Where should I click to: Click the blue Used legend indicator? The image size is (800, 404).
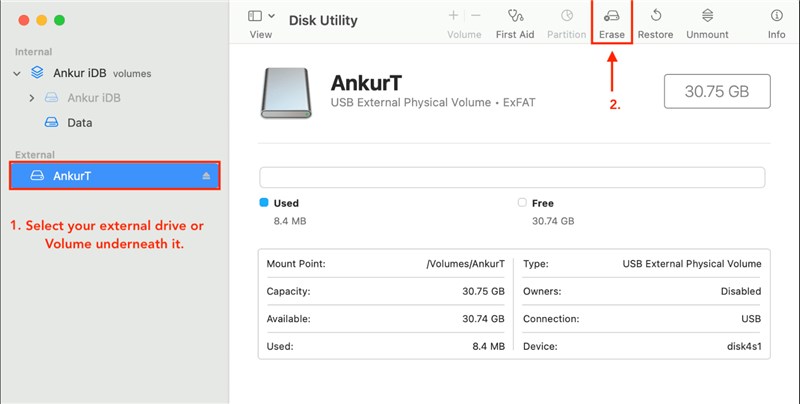(264, 202)
